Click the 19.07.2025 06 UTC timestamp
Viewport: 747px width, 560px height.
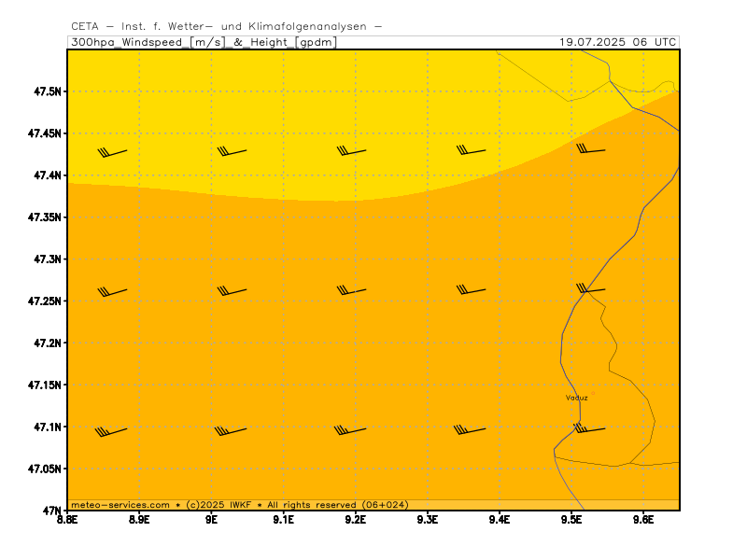tap(617, 42)
